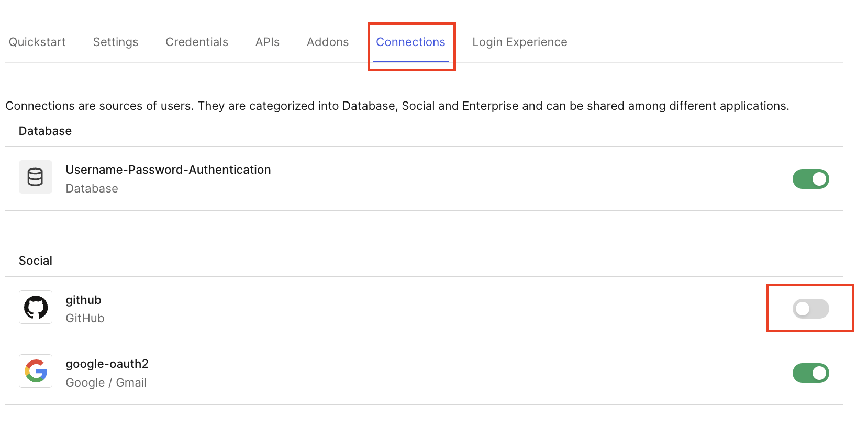The image size is (868, 429).
Task: Open the google-oauth2 connection name
Action: (x=107, y=364)
